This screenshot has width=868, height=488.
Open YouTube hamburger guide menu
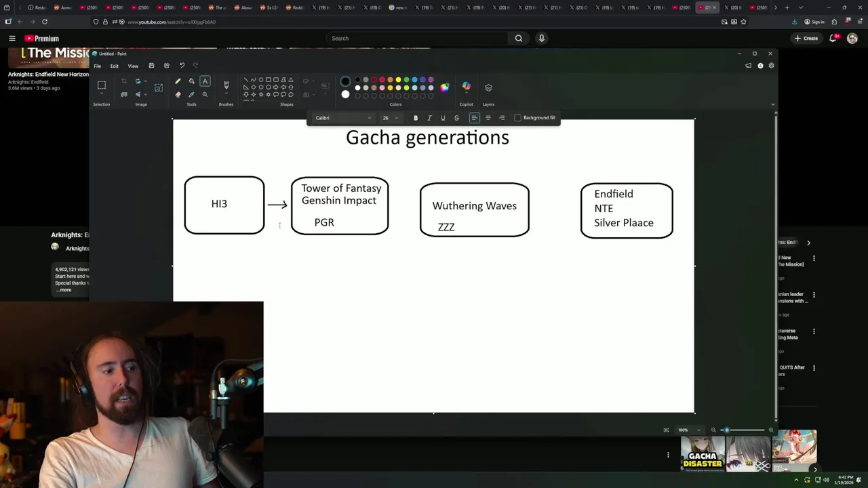coord(12,39)
